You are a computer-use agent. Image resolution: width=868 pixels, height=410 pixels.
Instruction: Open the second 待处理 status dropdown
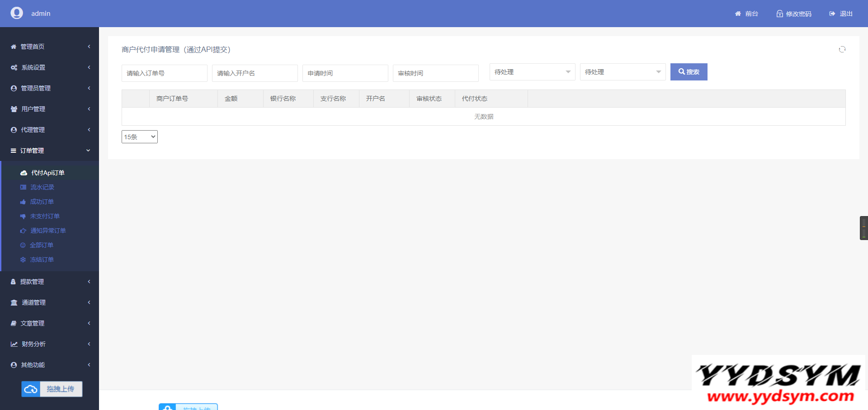coord(623,72)
